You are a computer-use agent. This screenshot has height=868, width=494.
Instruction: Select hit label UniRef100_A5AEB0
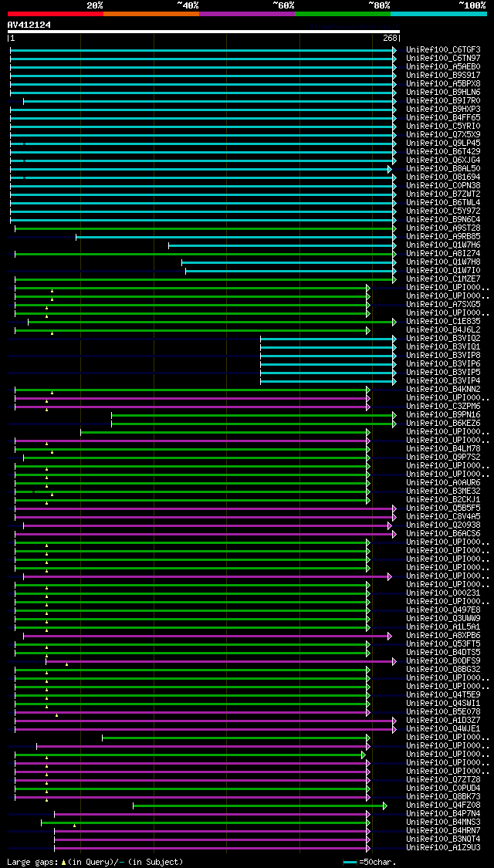pos(443,66)
